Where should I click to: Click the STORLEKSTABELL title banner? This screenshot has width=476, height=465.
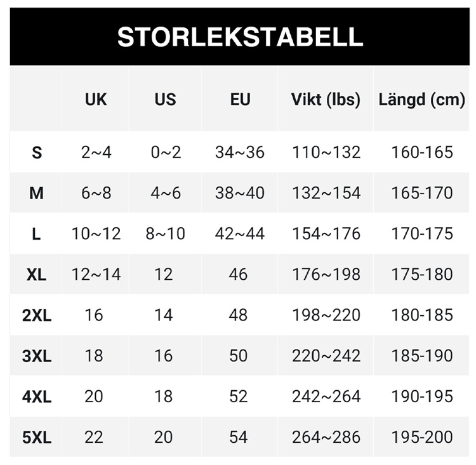point(240,37)
